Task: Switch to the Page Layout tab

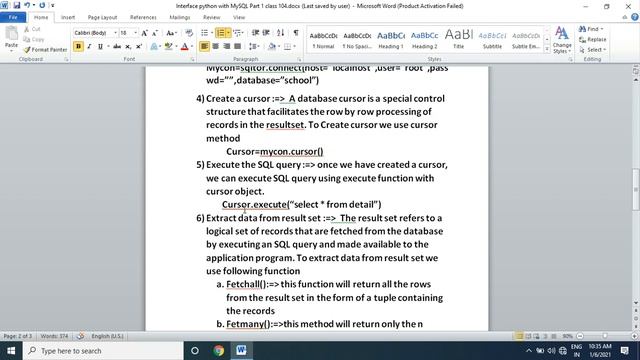Action: tap(102, 17)
